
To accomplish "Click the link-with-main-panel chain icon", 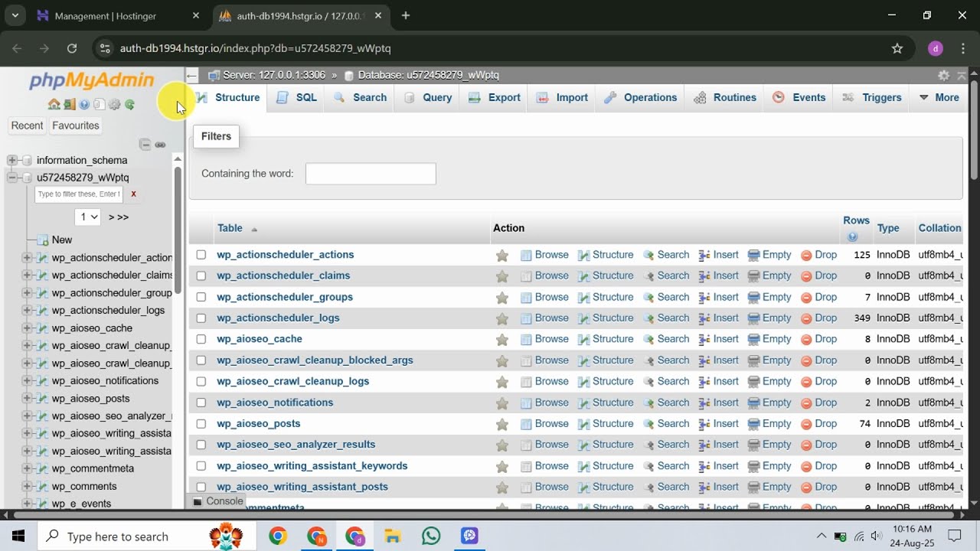I will tap(160, 145).
